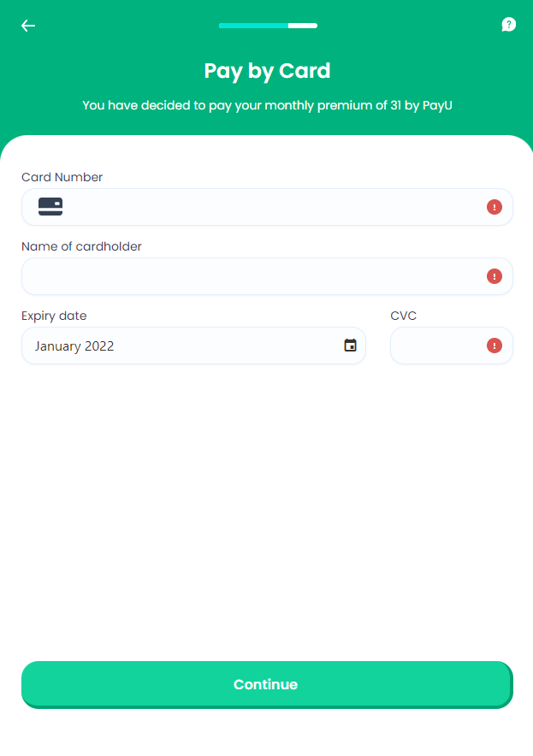533x756 pixels.
Task: Click the Card Number label
Action: pos(62,177)
